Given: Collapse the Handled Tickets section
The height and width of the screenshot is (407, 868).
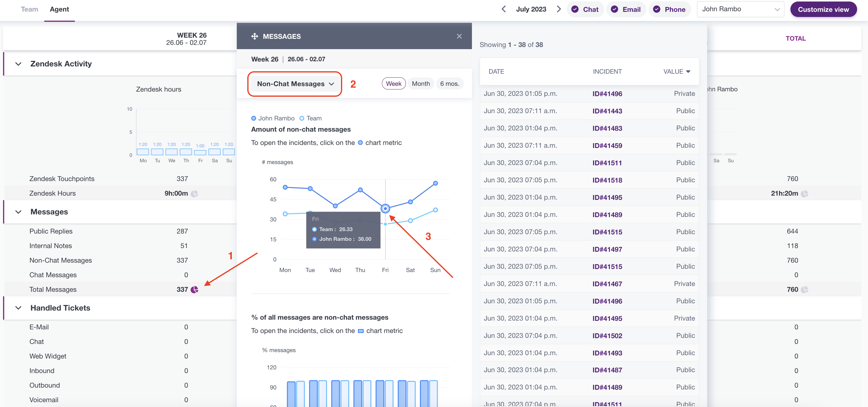Looking at the screenshot, I should click(18, 308).
